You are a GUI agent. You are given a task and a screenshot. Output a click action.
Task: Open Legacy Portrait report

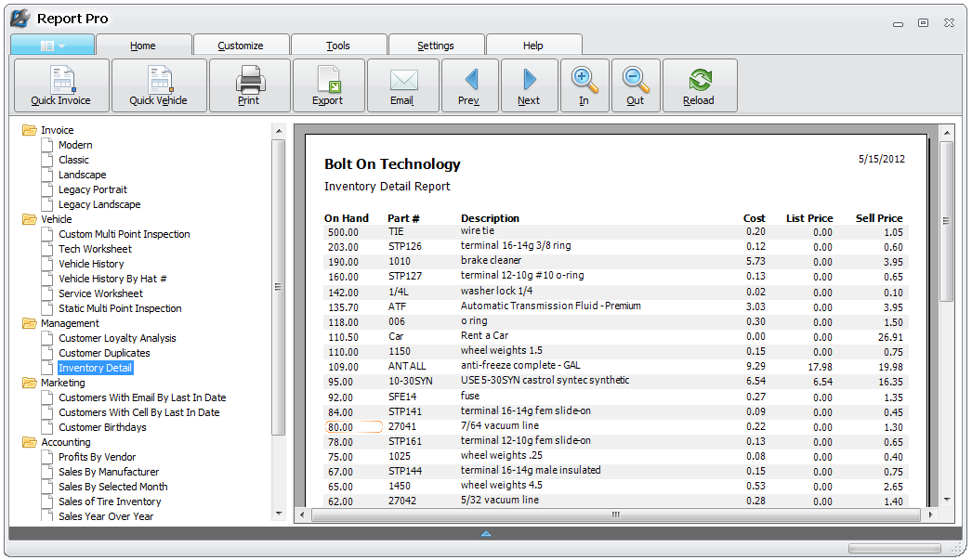click(x=93, y=189)
